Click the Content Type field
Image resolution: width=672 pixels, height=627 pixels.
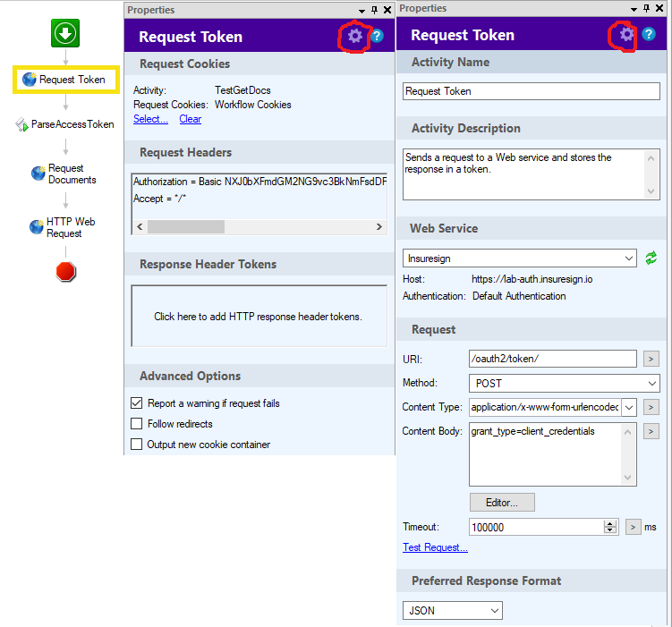[545, 407]
